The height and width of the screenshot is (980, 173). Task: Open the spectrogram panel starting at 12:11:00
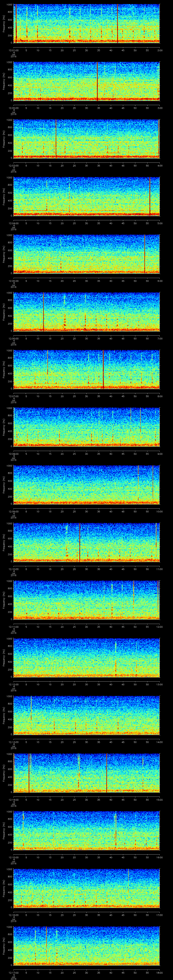tap(87, 600)
